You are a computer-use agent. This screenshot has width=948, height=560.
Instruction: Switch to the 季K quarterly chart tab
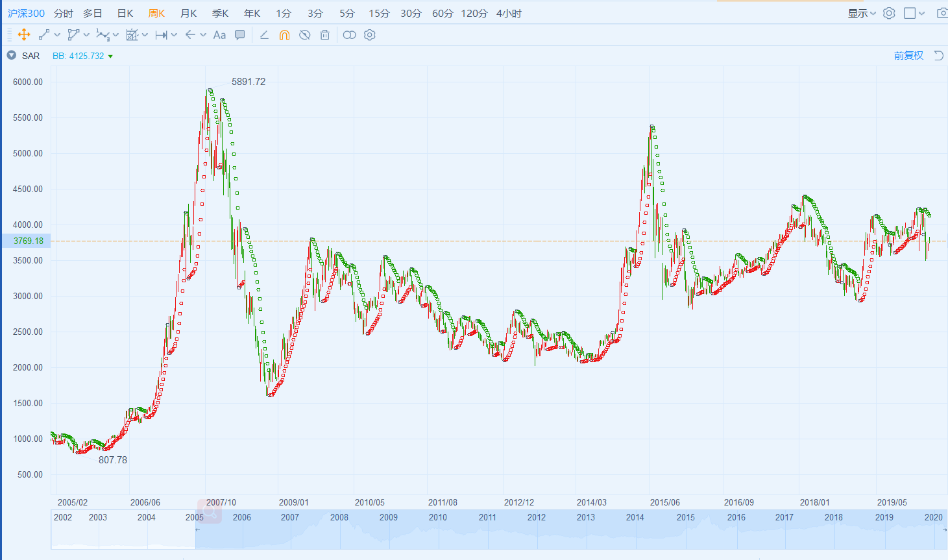click(220, 13)
